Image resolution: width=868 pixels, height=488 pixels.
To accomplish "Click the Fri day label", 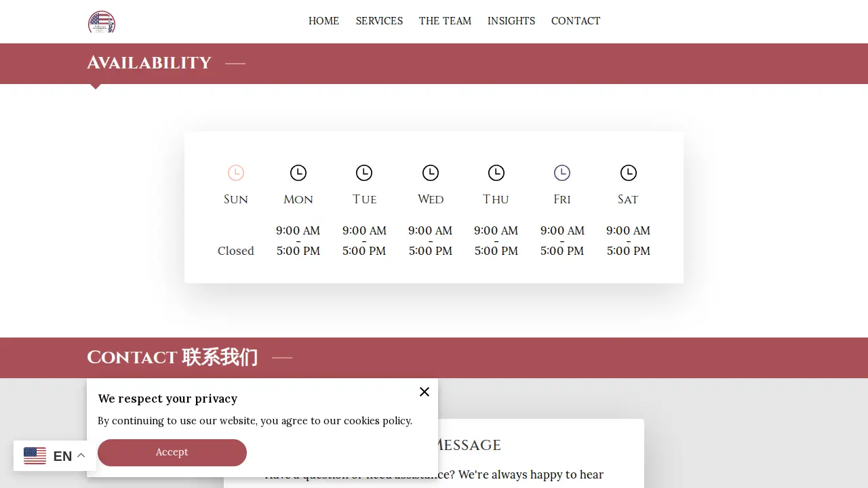I will click(x=562, y=199).
